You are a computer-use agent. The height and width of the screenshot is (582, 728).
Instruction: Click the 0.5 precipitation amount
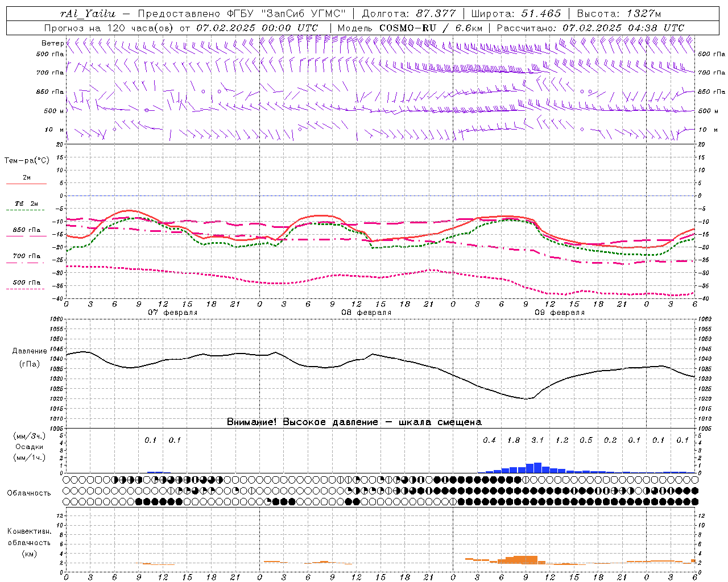click(x=586, y=440)
